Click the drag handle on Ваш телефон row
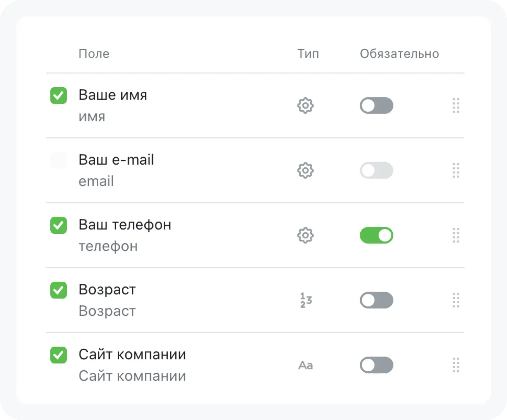Image resolution: width=507 pixels, height=420 pixels. pos(456,235)
